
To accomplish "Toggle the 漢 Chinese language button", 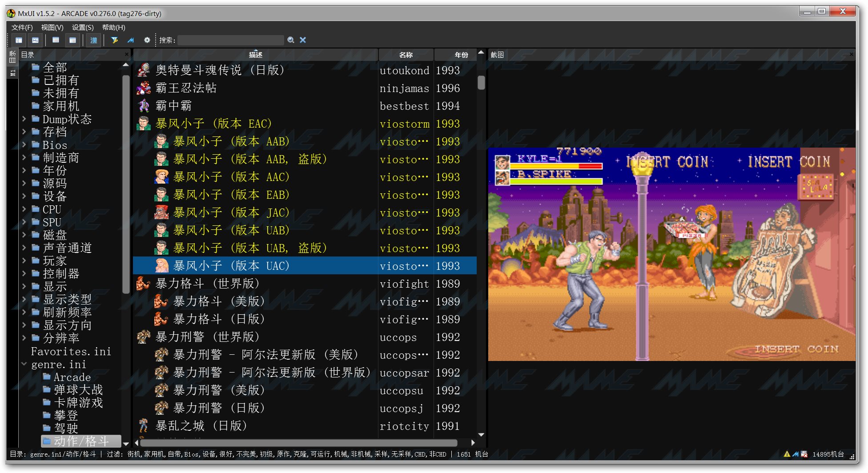I will (93, 40).
